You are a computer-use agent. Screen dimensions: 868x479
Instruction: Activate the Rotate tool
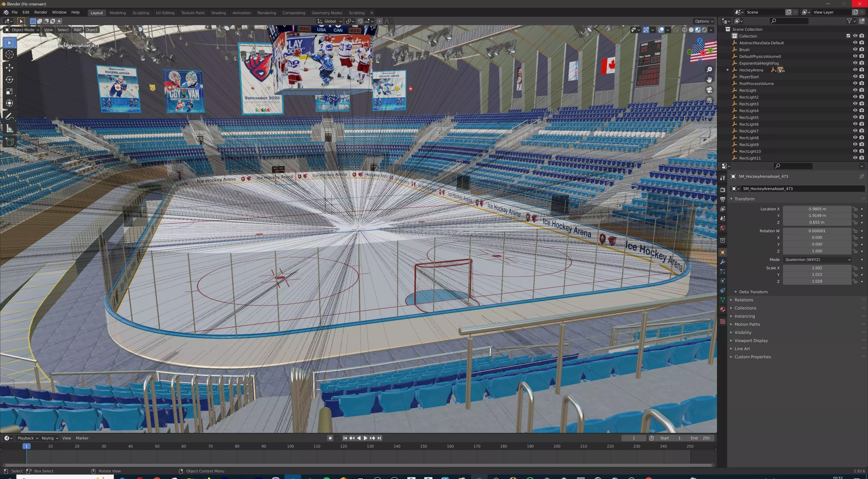(9, 80)
